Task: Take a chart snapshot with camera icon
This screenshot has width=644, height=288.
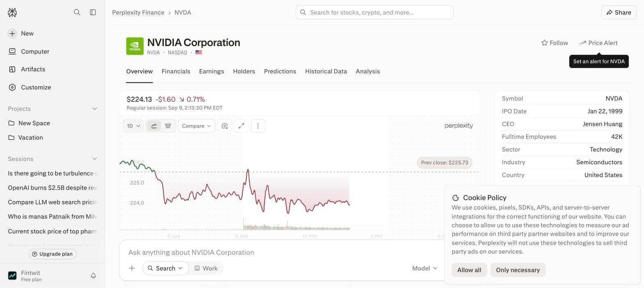Action: 225,126
